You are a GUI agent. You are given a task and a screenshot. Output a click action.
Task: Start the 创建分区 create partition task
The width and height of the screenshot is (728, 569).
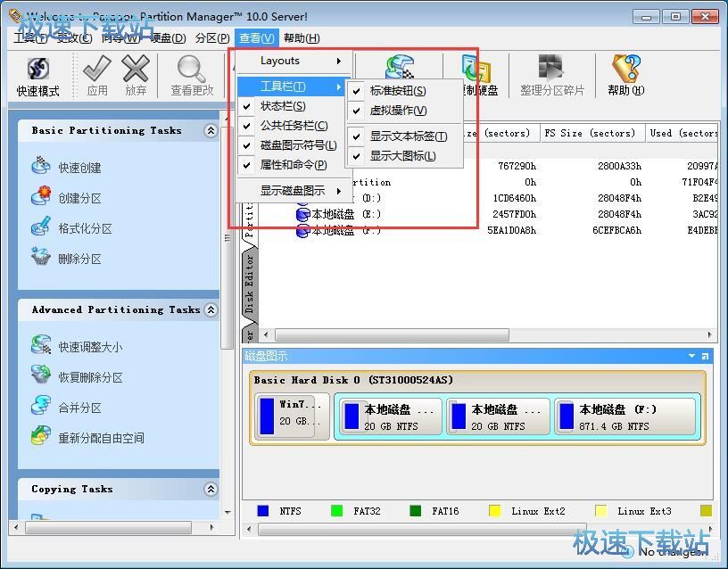(66, 197)
